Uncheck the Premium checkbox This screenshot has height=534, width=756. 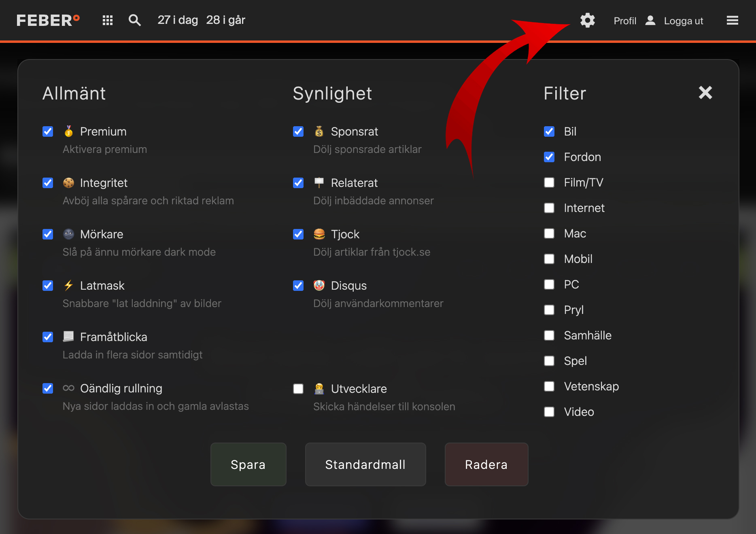tap(48, 131)
